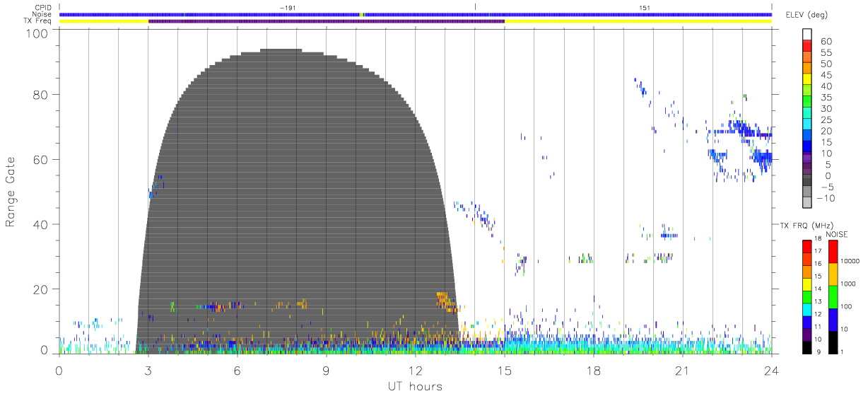
Task: Click the 3 tick on UT hours axis
Action: [x=148, y=370]
